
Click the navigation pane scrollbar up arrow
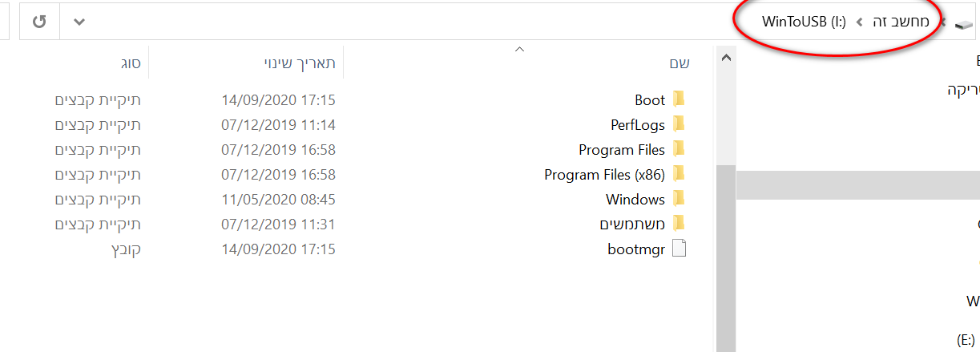coord(725,59)
